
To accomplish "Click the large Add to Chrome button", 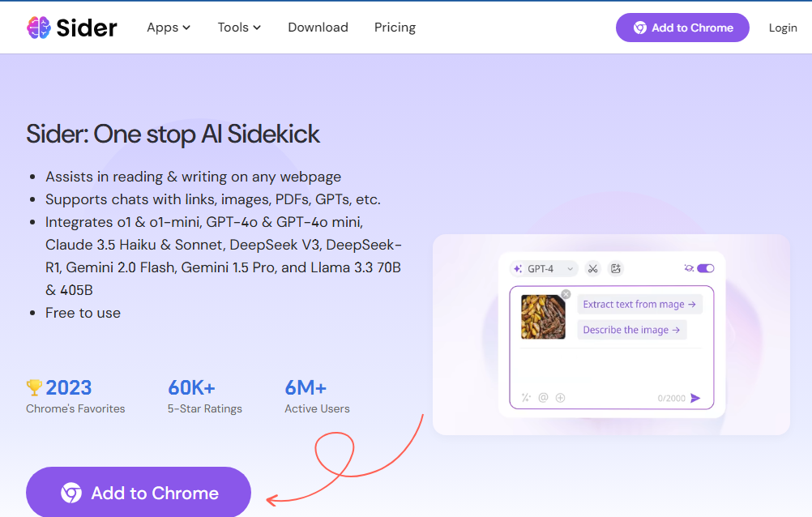I will (139, 492).
